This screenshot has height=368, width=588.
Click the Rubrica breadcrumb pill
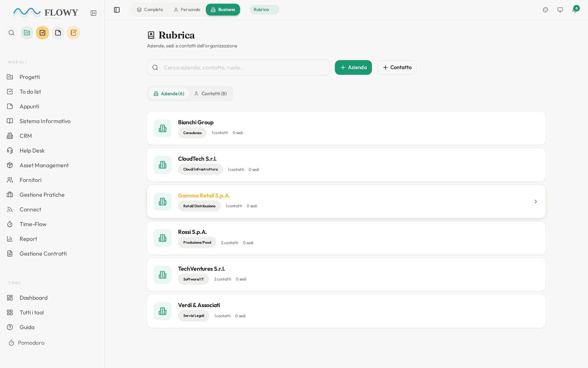(x=264, y=10)
